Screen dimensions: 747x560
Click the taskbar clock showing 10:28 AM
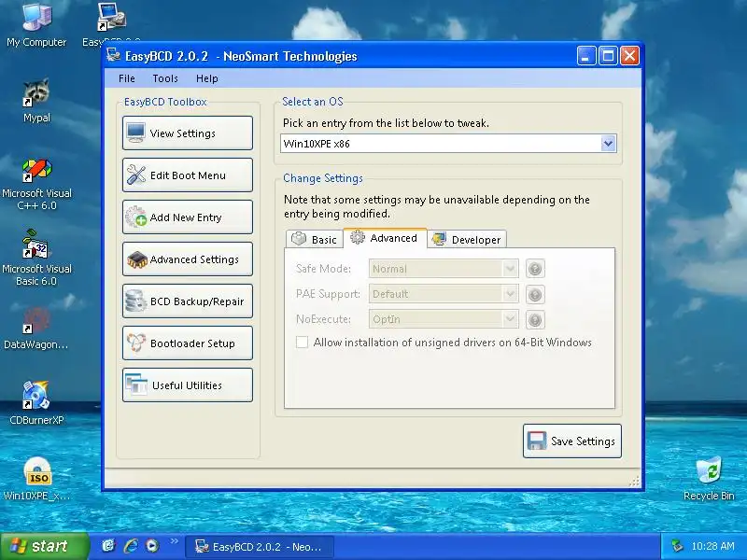point(712,546)
